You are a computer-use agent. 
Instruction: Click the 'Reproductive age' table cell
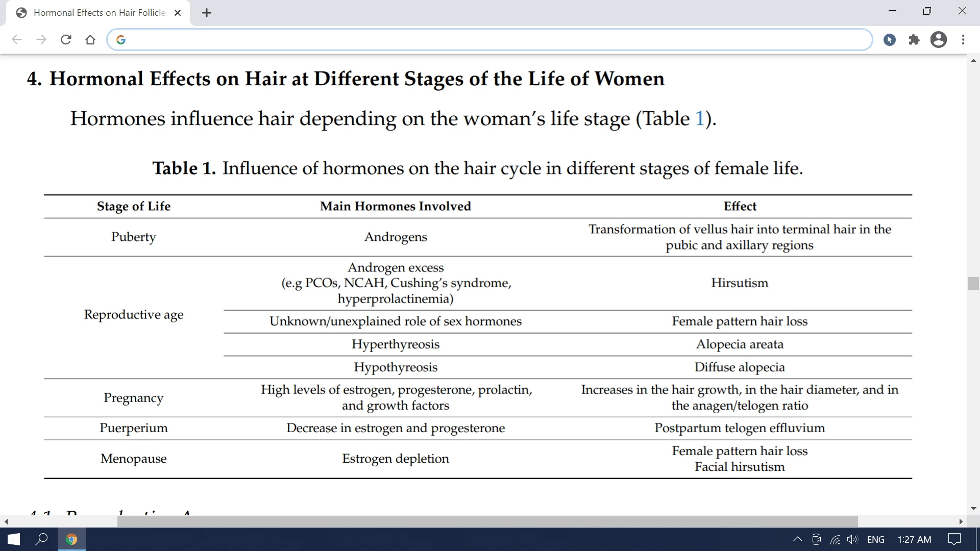click(134, 315)
